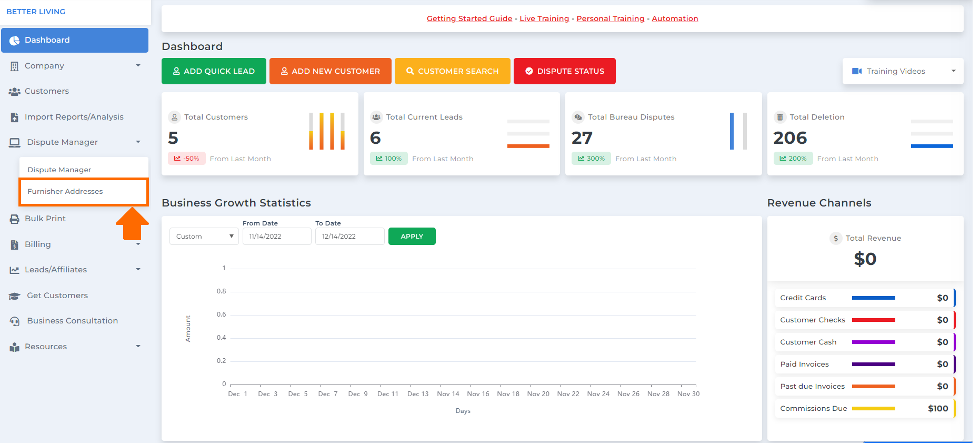Click the Dashboard pie chart icon

(15, 41)
